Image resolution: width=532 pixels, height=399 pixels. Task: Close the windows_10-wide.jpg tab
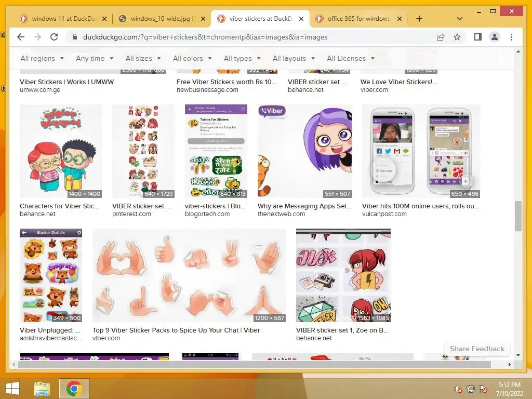pyautogui.click(x=203, y=19)
